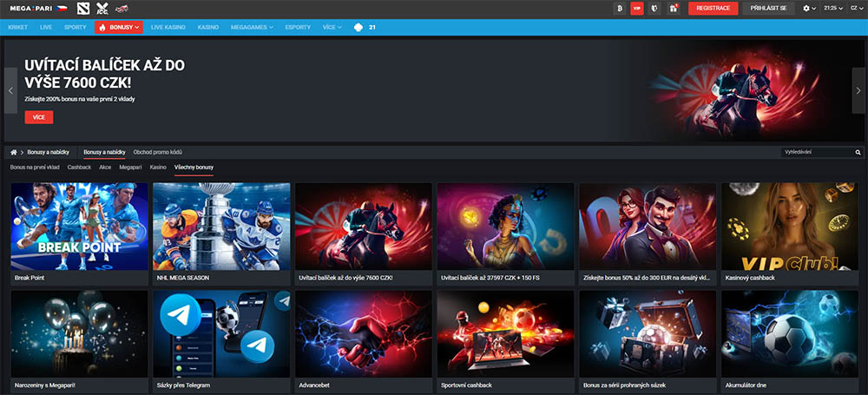Image resolution: width=868 pixels, height=395 pixels.
Task: Click the home icon in breadcrumb
Action: (x=14, y=152)
